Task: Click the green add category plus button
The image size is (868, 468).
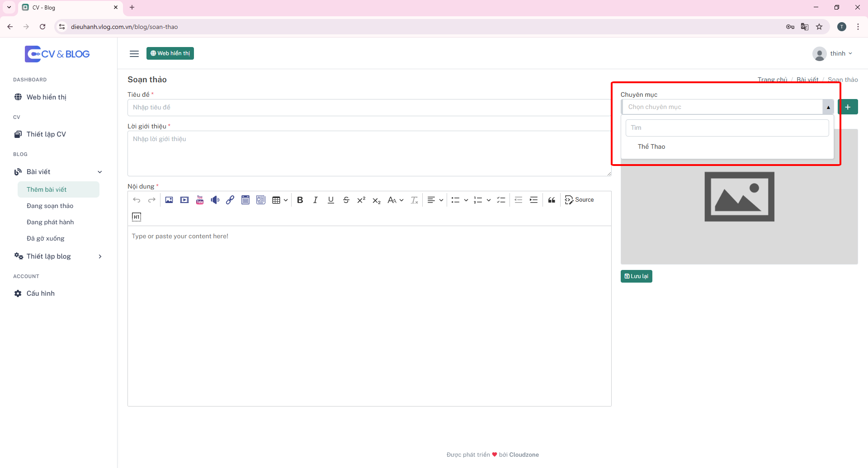Action: tap(848, 107)
